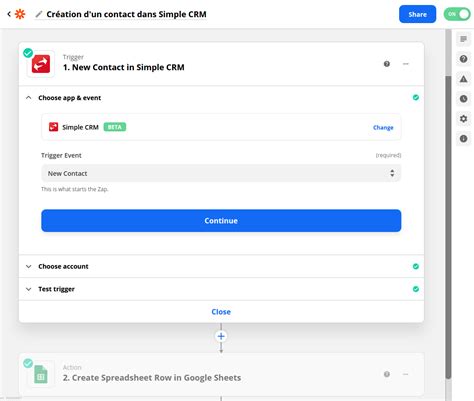Open the Trigger Event New Contact dropdown
The image size is (474, 401).
pyautogui.click(x=221, y=173)
